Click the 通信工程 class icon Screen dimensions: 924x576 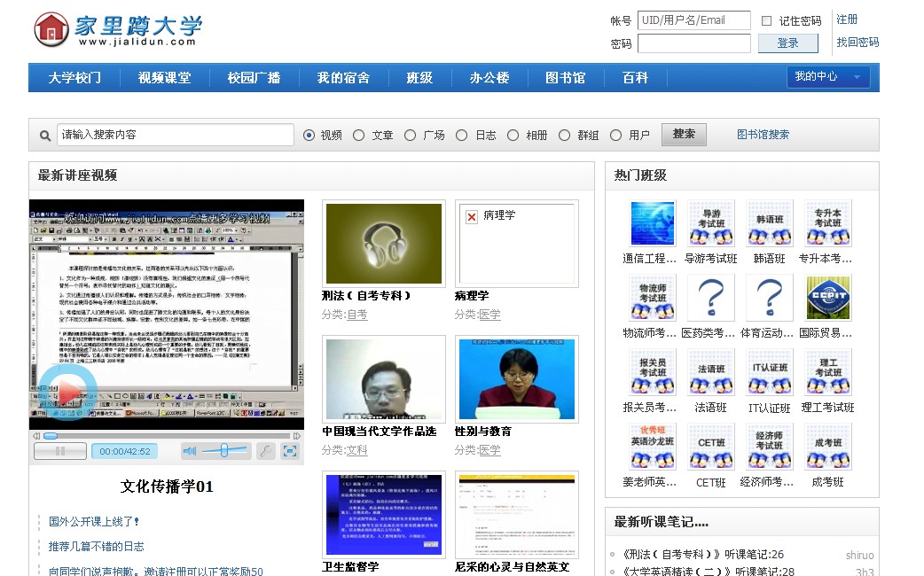(653, 222)
